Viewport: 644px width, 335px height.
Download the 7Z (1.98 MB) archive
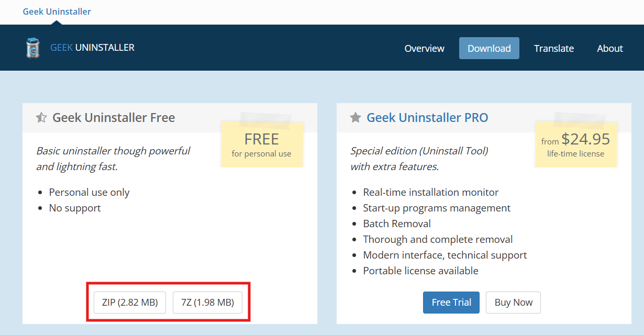pos(207,302)
